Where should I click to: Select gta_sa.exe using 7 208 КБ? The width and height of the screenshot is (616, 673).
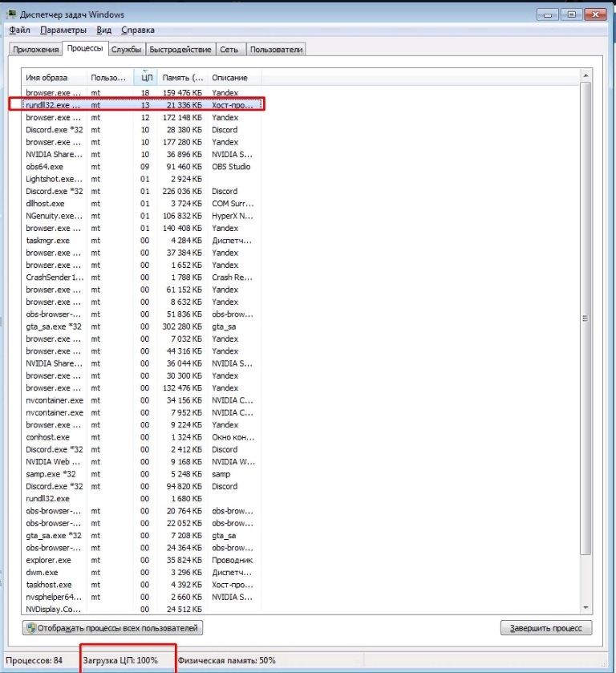142,536
